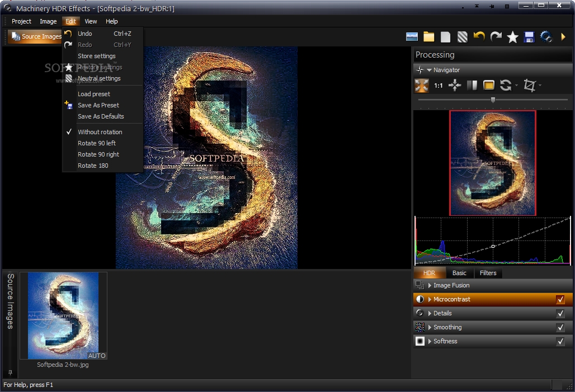Image resolution: width=575 pixels, height=392 pixels.
Task: Switch to the Basic tab
Action: (459, 273)
